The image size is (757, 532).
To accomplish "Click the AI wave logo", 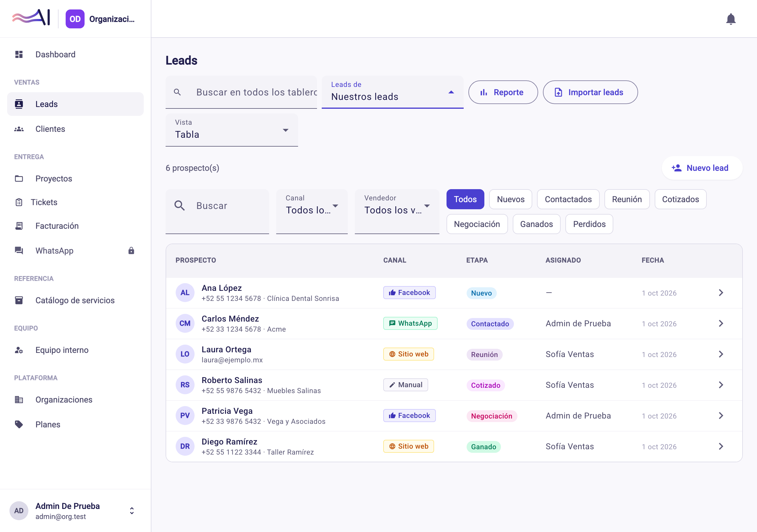I will 31,17.
